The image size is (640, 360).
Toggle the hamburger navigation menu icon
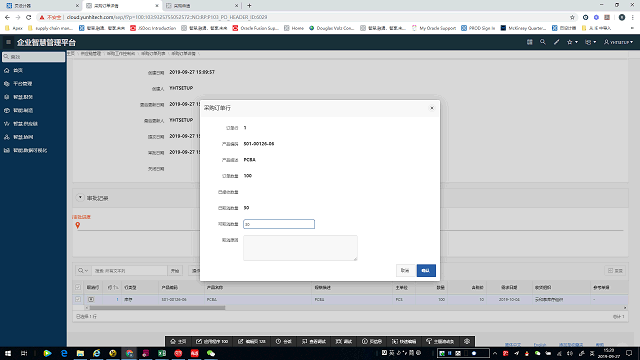(x=8, y=42)
